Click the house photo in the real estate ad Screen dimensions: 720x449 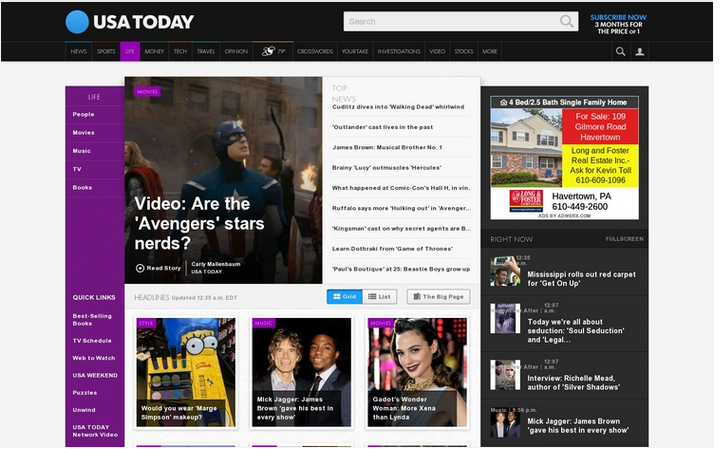(526, 147)
